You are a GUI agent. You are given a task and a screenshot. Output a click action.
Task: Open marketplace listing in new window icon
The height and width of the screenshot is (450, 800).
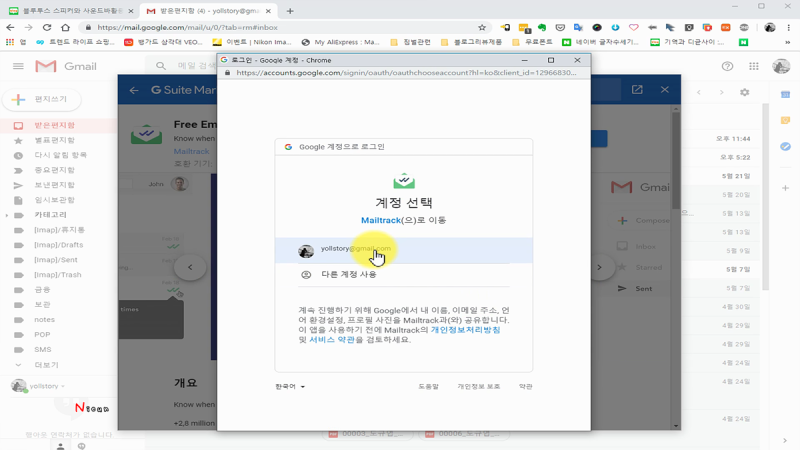pyautogui.click(x=637, y=90)
